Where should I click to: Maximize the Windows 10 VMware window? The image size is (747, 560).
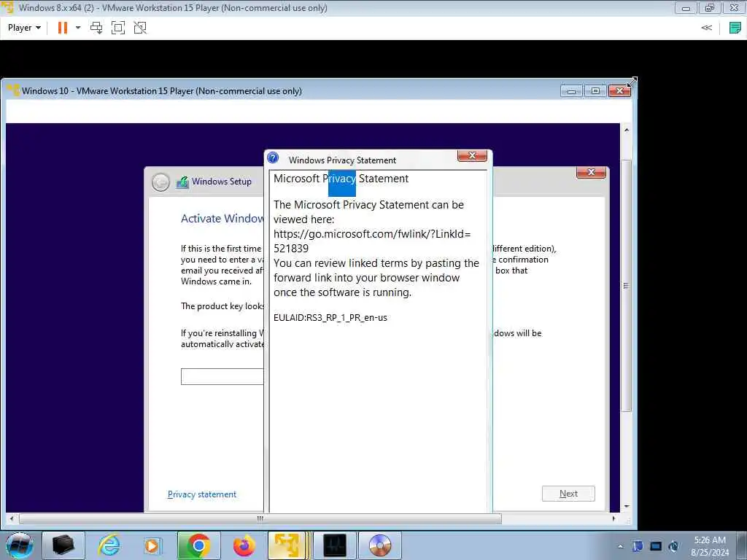click(x=595, y=91)
